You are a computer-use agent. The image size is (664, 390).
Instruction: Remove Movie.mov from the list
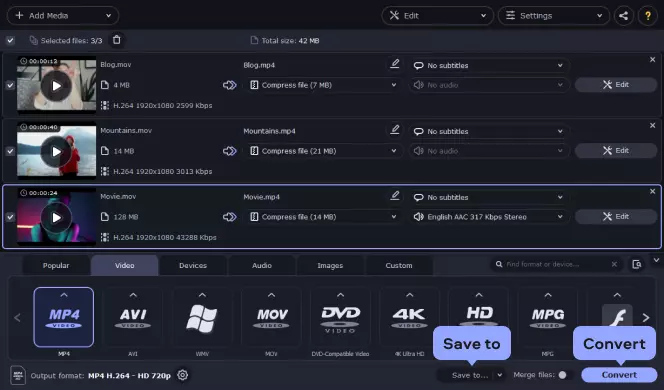(x=653, y=191)
